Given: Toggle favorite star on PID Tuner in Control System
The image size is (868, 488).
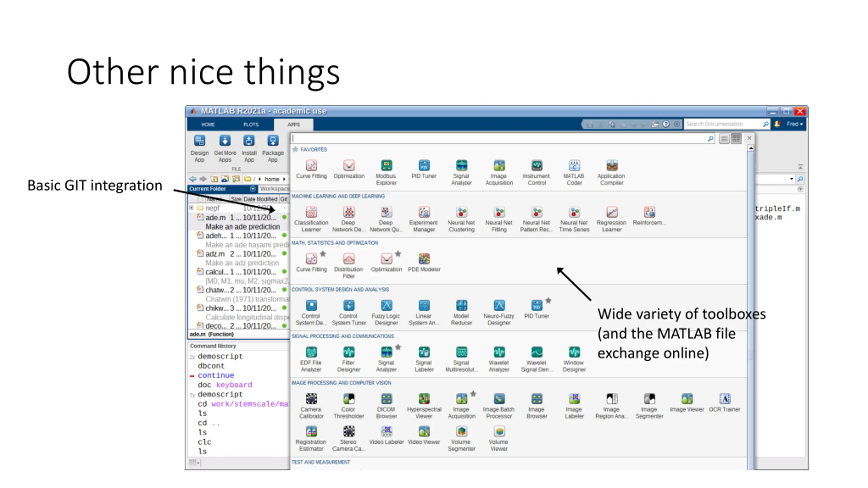Looking at the screenshot, I should [x=548, y=301].
